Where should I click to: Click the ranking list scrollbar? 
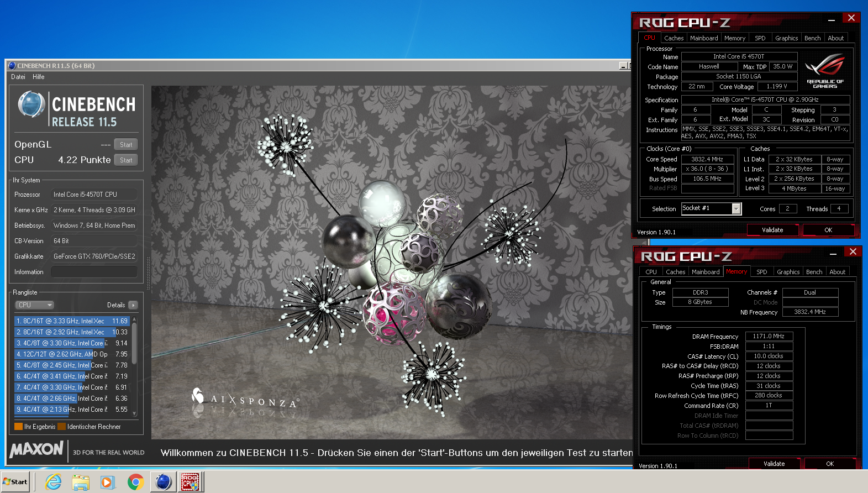coord(134,343)
